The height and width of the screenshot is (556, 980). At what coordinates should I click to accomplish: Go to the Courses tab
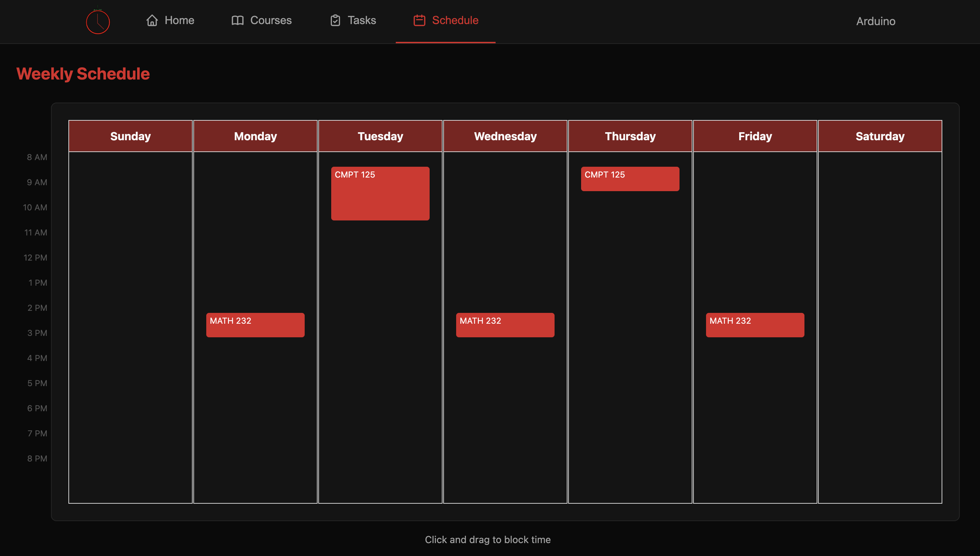270,20
